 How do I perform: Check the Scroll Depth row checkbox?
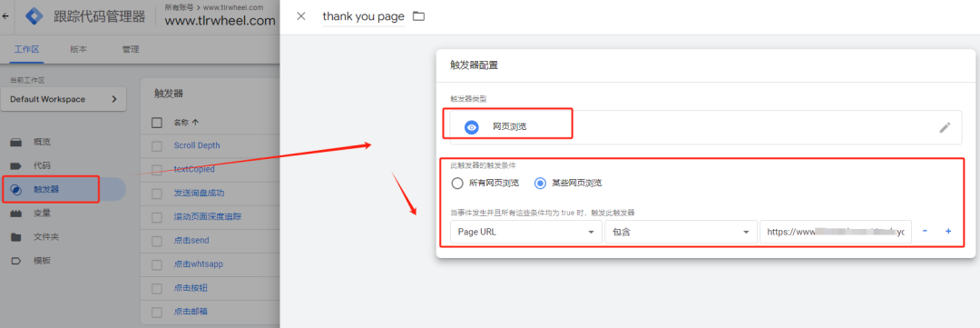click(157, 146)
